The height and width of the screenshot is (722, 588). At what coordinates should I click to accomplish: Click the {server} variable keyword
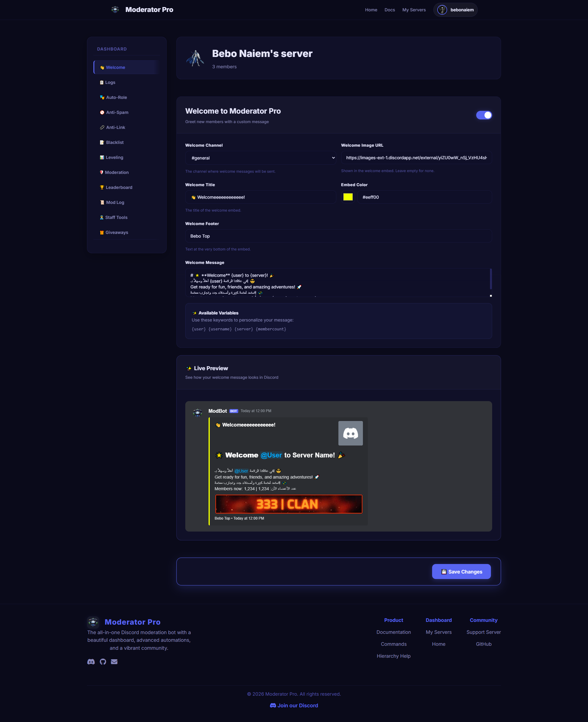243,329
